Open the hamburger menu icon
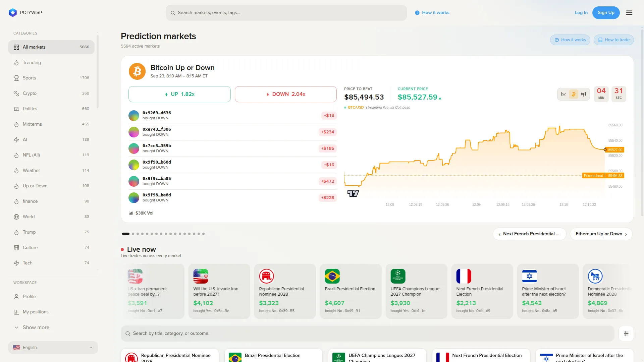644x362 pixels. pyautogui.click(x=629, y=13)
